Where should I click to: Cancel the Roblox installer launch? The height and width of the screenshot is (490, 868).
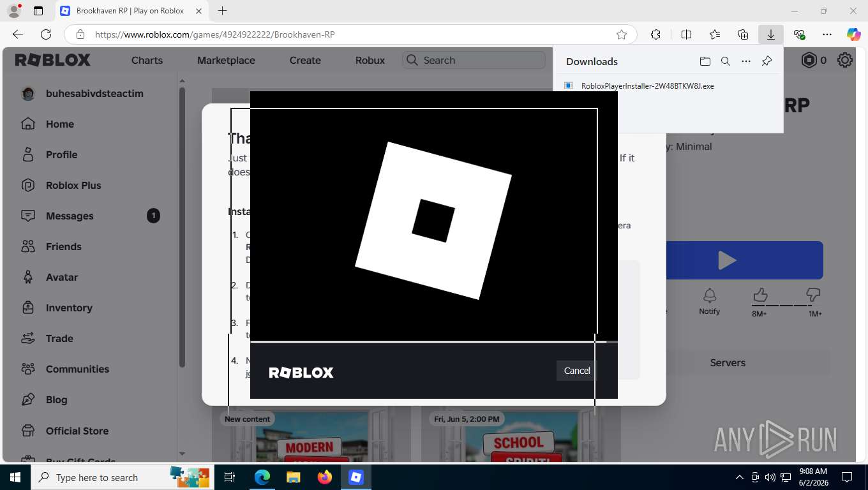[x=576, y=371]
